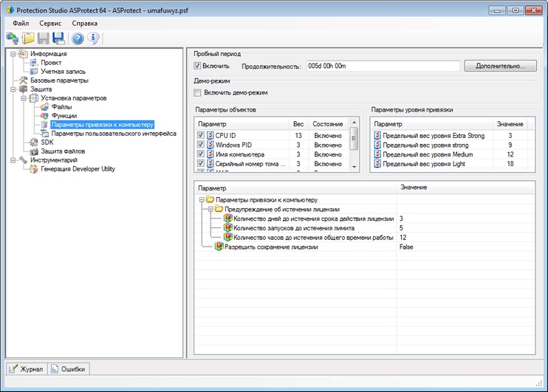Open help with question mark icon
The height and width of the screenshot is (392, 548).
coord(78,38)
